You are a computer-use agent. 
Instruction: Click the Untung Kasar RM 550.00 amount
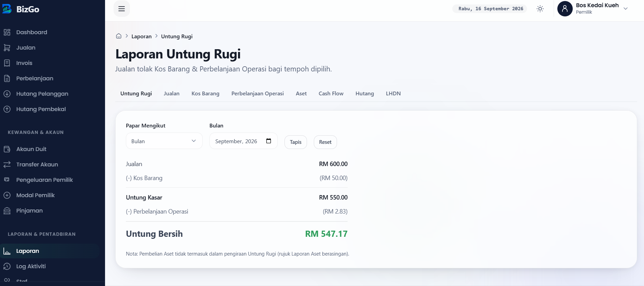[333, 198]
